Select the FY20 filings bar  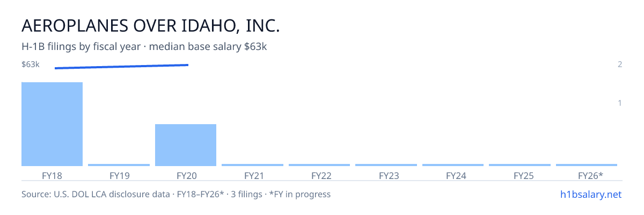coord(186,145)
